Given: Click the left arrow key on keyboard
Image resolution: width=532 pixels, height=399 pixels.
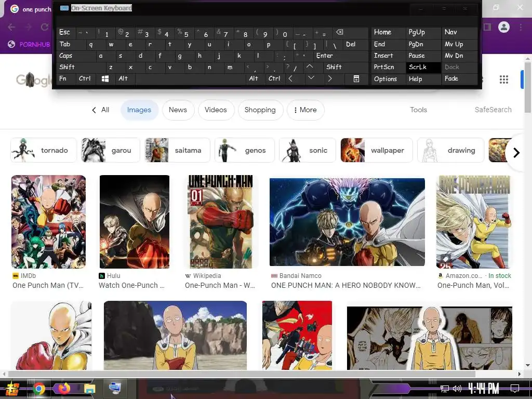Looking at the screenshot, I should (290, 78).
